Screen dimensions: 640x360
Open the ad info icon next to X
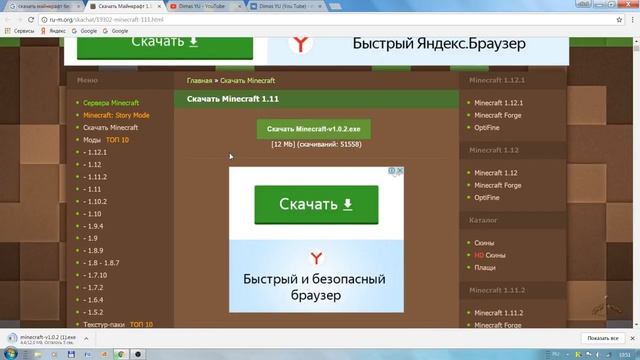point(392,171)
